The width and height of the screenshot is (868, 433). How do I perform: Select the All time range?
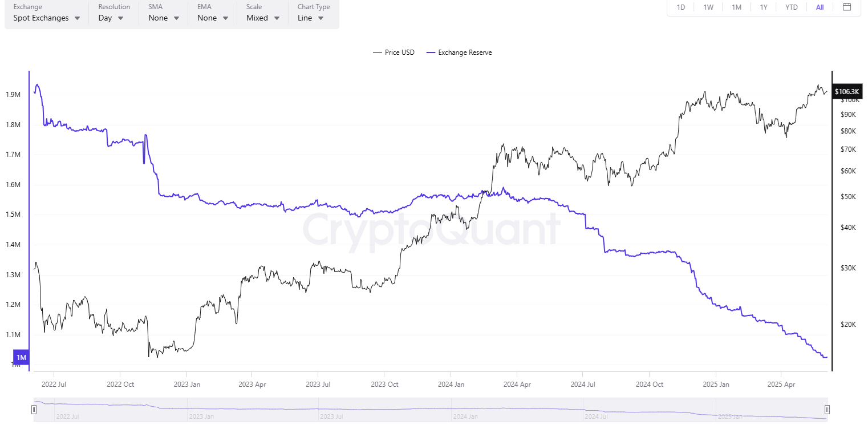pyautogui.click(x=820, y=7)
